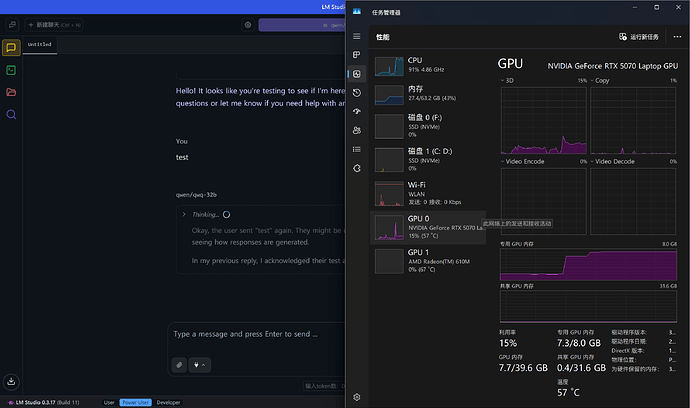The width and height of the screenshot is (690, 408).
Task: Open the Services page in Task Manager
Action: pos(357,168)
